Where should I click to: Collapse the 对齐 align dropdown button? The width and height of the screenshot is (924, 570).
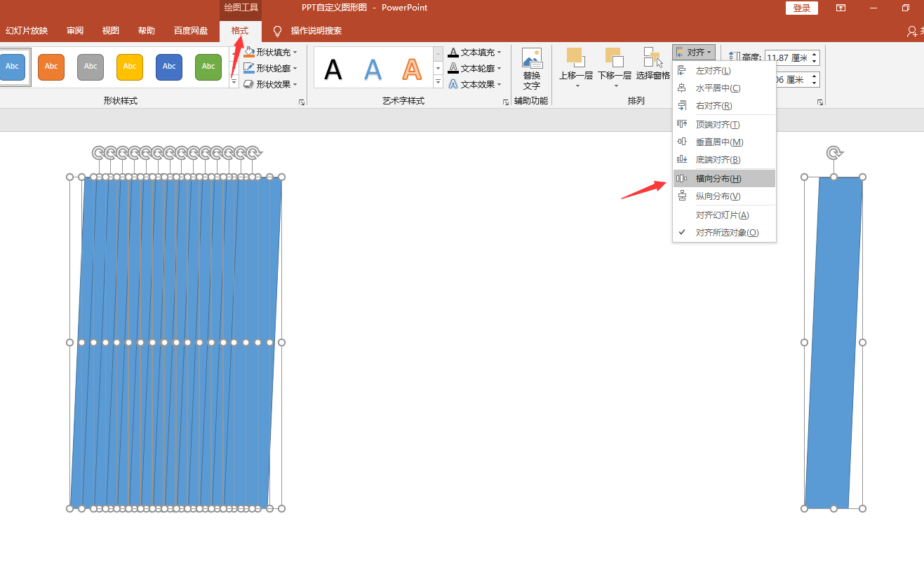tap(694, 53)
